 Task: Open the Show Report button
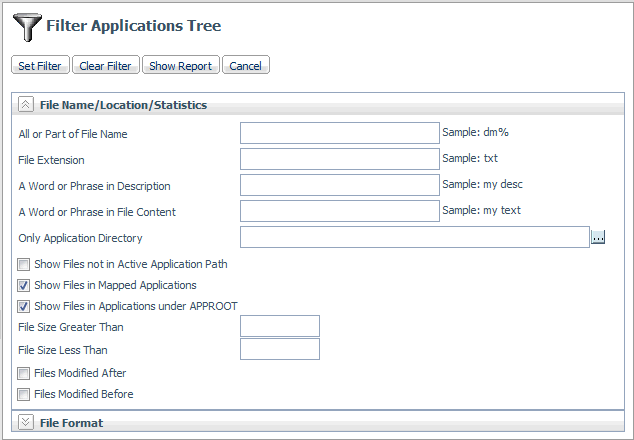pos(181,65)
